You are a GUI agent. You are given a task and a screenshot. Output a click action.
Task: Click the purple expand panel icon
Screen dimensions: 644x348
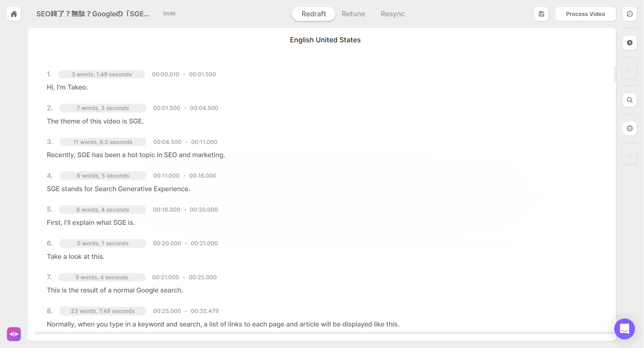14,334
